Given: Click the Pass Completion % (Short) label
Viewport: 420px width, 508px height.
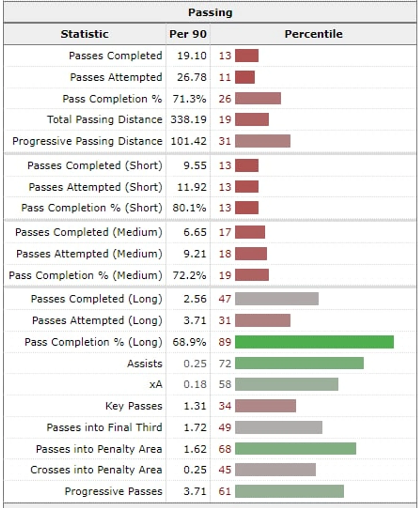Looking at the screenshot, I should click(x=91, y=208).
